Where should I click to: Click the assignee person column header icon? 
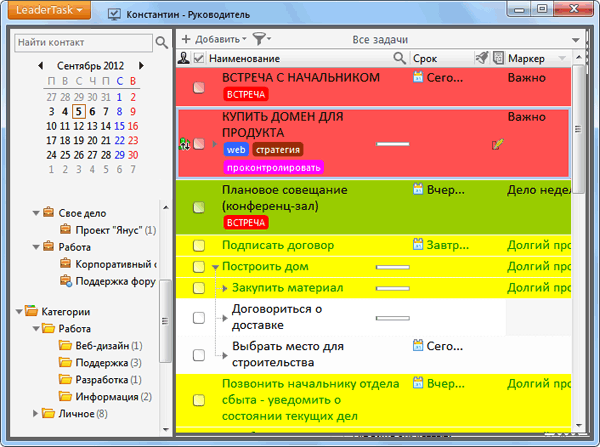[x=184, y=58]
